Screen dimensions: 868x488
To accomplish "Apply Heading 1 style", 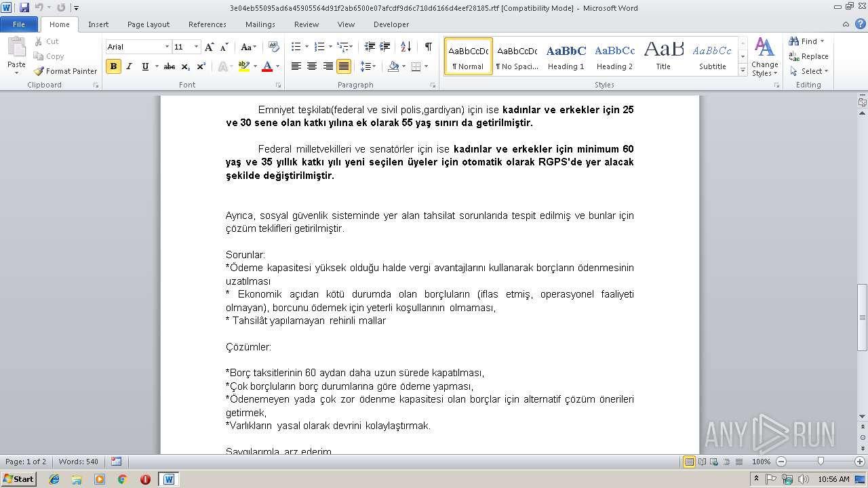I will 566,56.
